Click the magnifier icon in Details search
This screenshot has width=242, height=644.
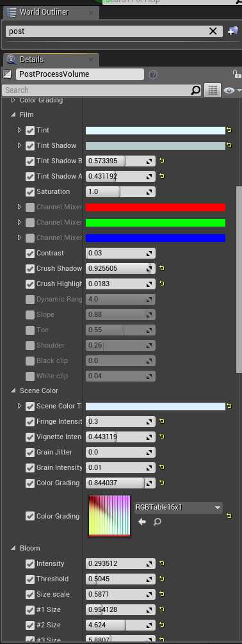[x=196, y=90]
